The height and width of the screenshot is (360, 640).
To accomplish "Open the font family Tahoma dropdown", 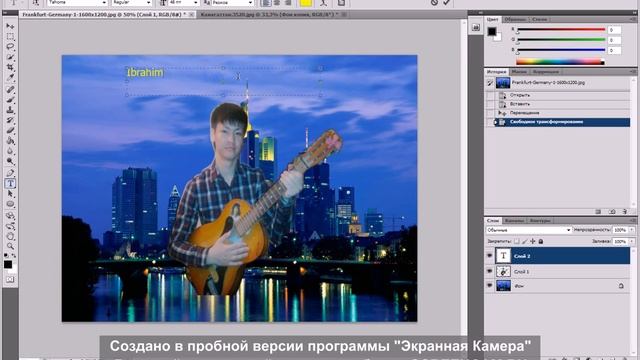I will [x=104, y=2].
